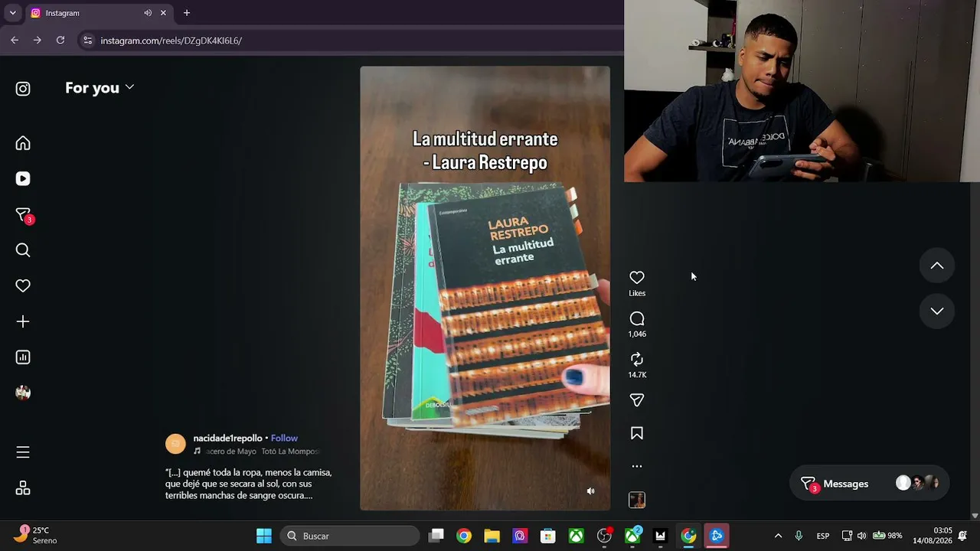Image resolution: width=980 pixels, height=551 pixels.
Task: Expand the For you feed dropdown
Action: 100,88
